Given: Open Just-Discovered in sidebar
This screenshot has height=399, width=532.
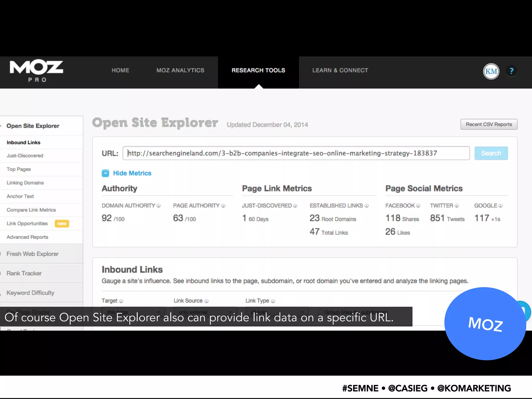Looking at the screenshot, I should click(25, 156).
